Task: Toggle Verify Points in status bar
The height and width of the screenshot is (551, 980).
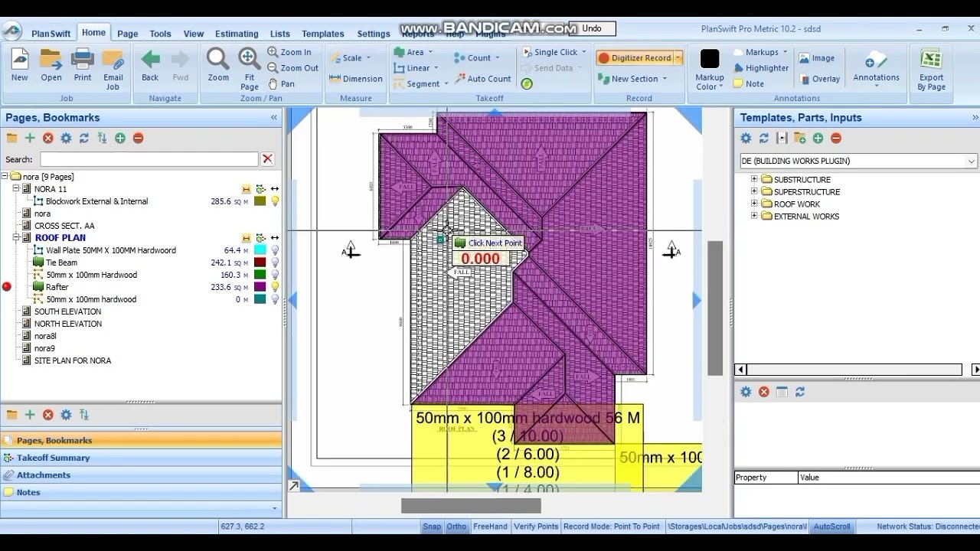Action: pos(536,527)
